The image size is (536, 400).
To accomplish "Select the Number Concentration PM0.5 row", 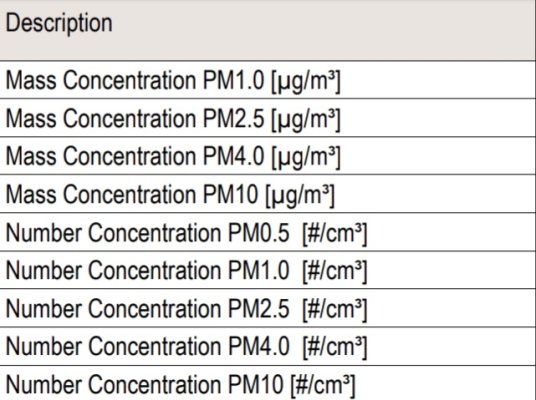I will pos(268,232).
